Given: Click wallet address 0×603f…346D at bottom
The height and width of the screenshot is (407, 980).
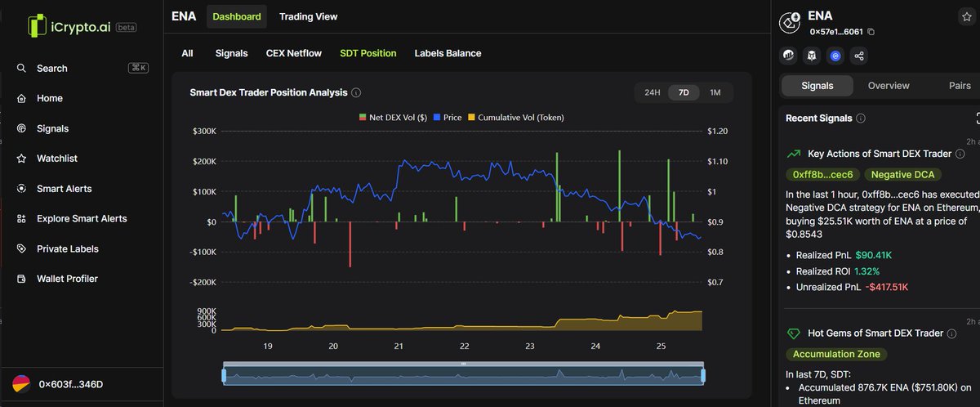Looking at the screenshot, I should click(x=71, y=384).
